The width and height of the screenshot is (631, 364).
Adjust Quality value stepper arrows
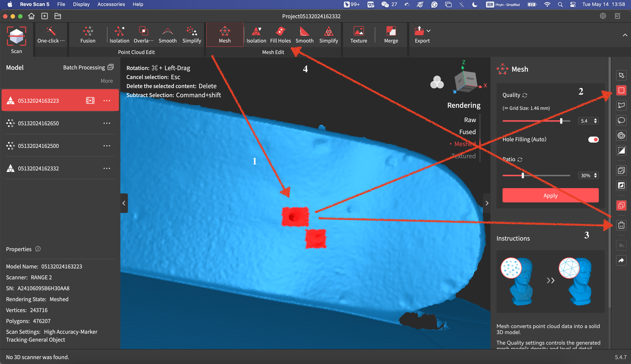595,121
